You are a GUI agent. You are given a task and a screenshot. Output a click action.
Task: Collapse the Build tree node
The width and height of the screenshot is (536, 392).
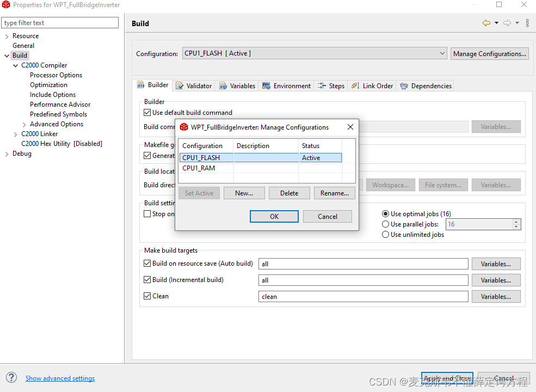(x=7, y=56)
